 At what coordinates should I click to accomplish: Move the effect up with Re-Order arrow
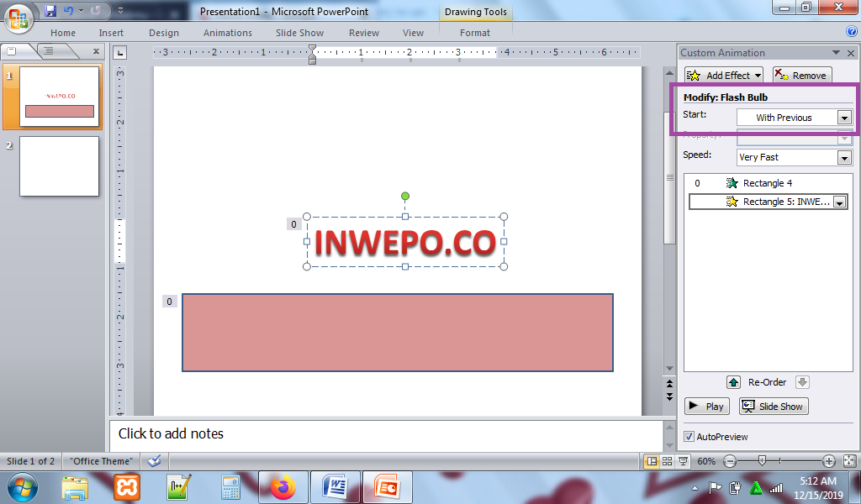[x=733, y=382]
